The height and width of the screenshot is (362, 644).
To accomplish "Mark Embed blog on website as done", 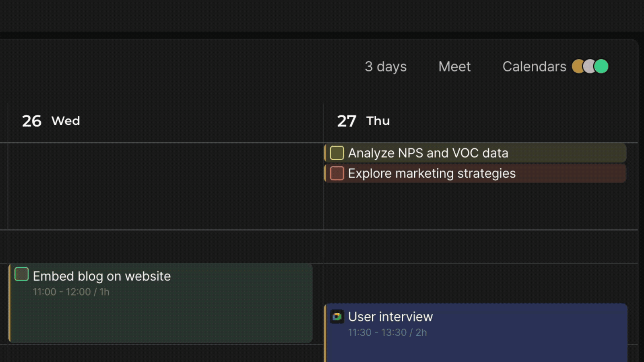I will pyautogui.click(x=22, y=274).
